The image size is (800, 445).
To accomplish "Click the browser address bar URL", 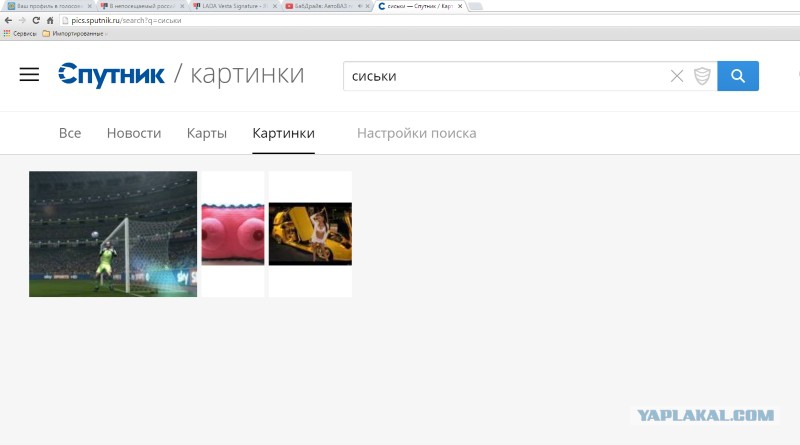I will point(126,20).
